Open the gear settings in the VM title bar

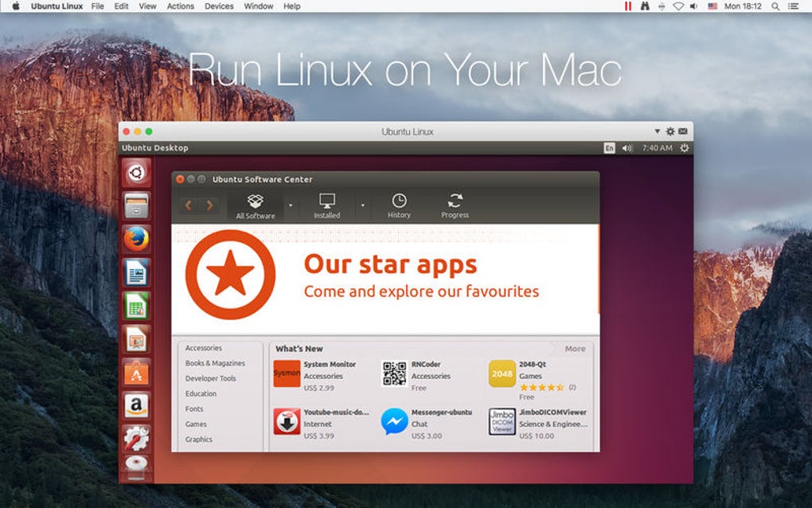click(670, 131)
